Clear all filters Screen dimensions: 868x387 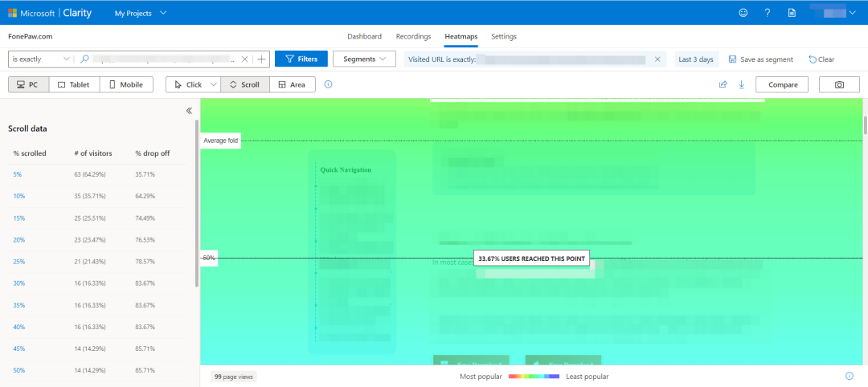click(x=821, y=59)
